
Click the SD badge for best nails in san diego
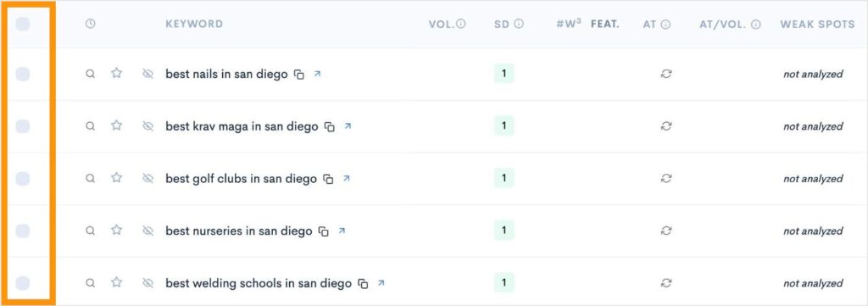504,74
